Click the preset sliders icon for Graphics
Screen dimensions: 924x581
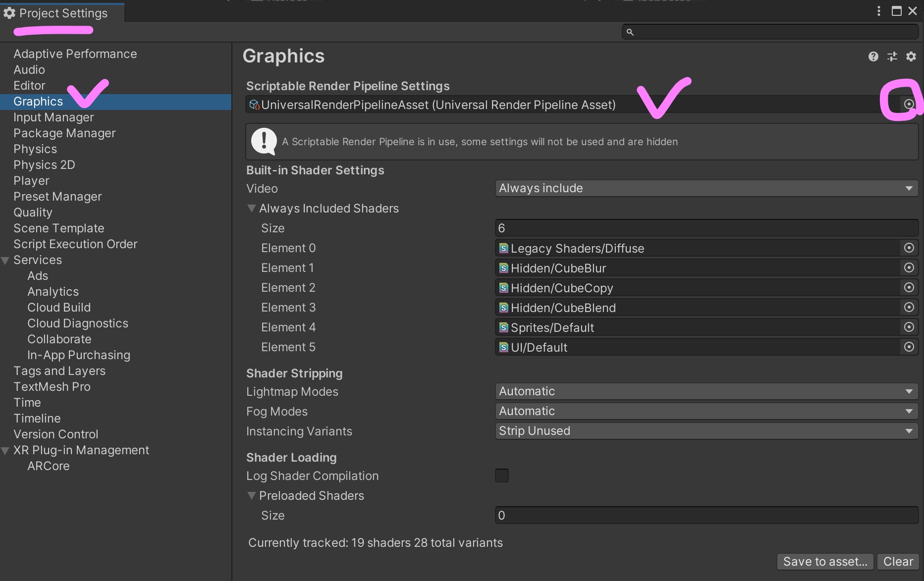pyautogui.click(x=892, y=56)
